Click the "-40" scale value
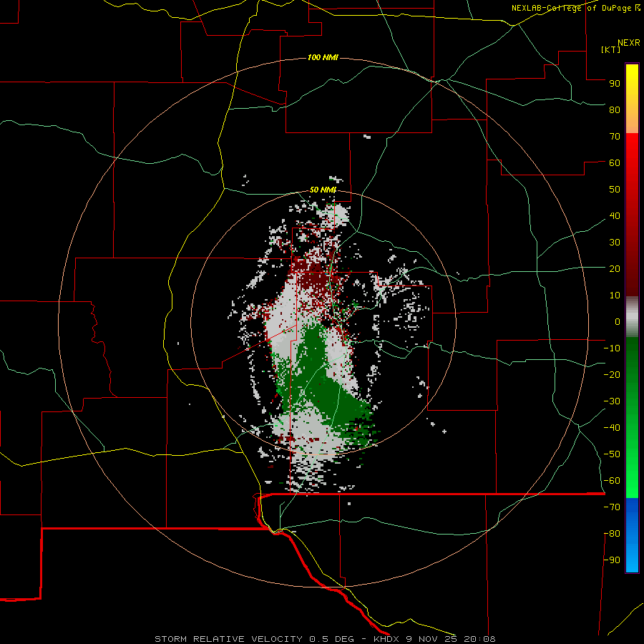The image size is (644, 644). [612, 428]
